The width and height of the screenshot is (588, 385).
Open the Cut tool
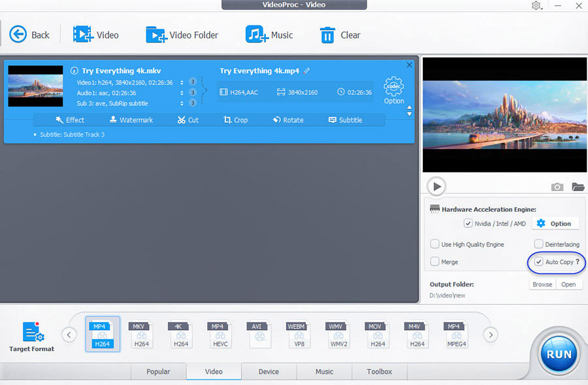[x=188, y=120]
